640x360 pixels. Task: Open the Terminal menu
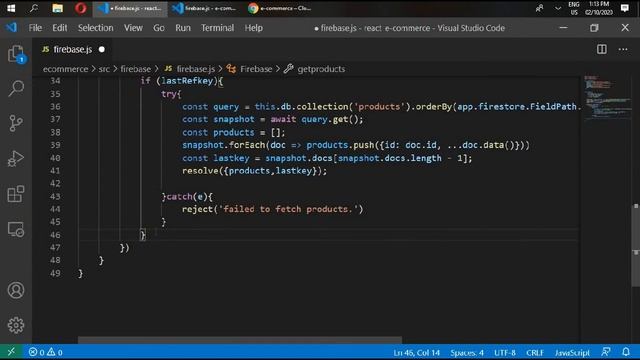218,28
